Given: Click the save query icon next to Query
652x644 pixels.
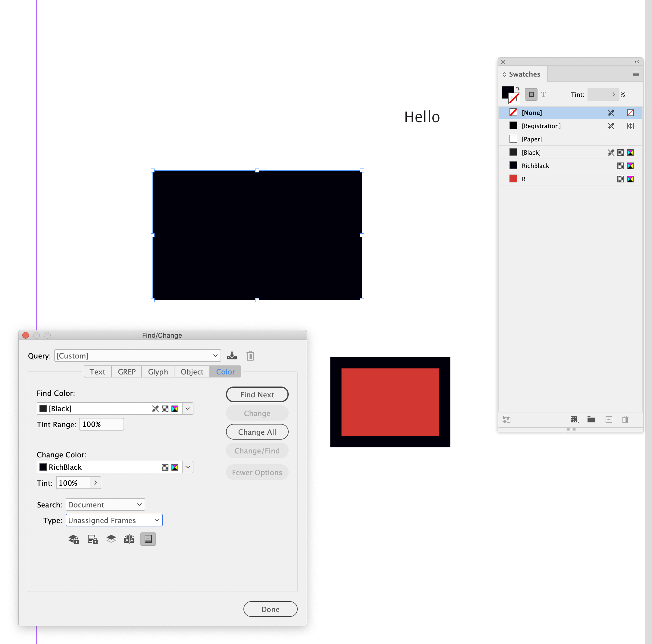Looking at the screenshot, I should point(232,355).
